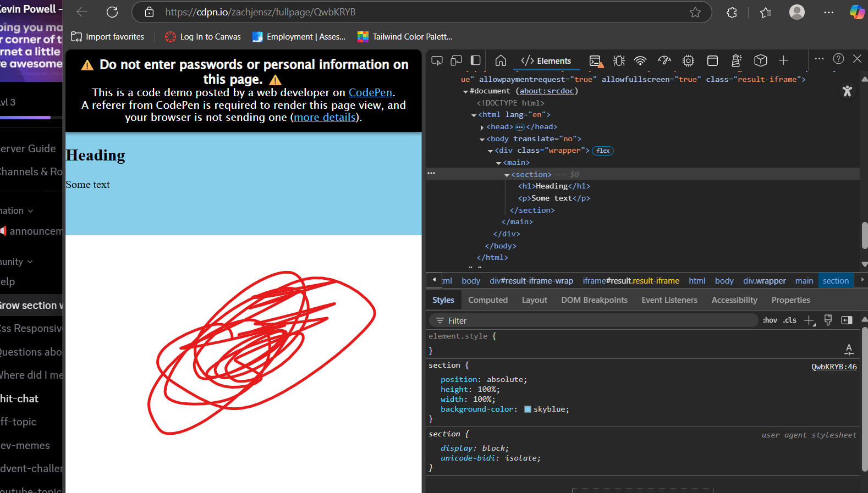Screen dimensions: 868x493
Task: Select div#result-iframe-wrap breadcrumb
Action: (x=531, y=281)
